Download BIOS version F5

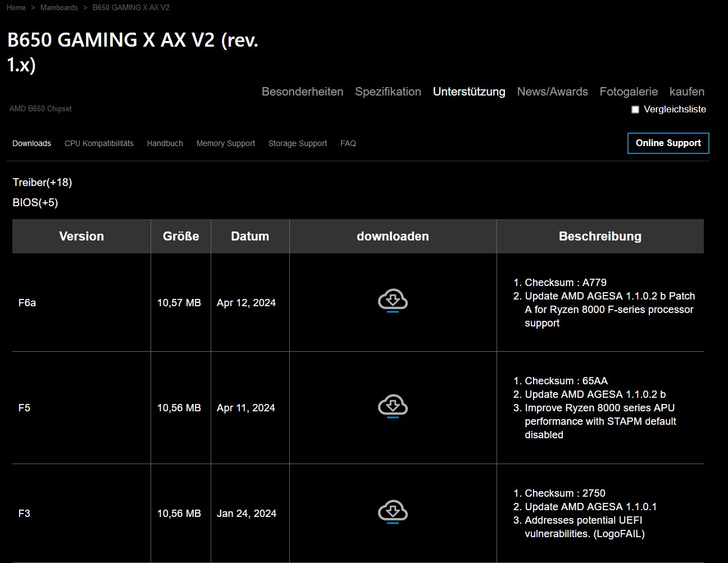393,406
